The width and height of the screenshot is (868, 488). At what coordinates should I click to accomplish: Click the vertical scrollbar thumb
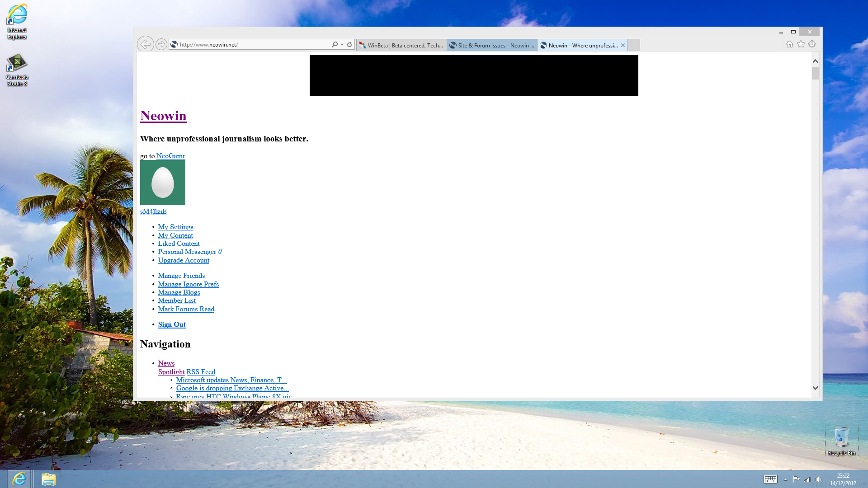coord(815,73)
